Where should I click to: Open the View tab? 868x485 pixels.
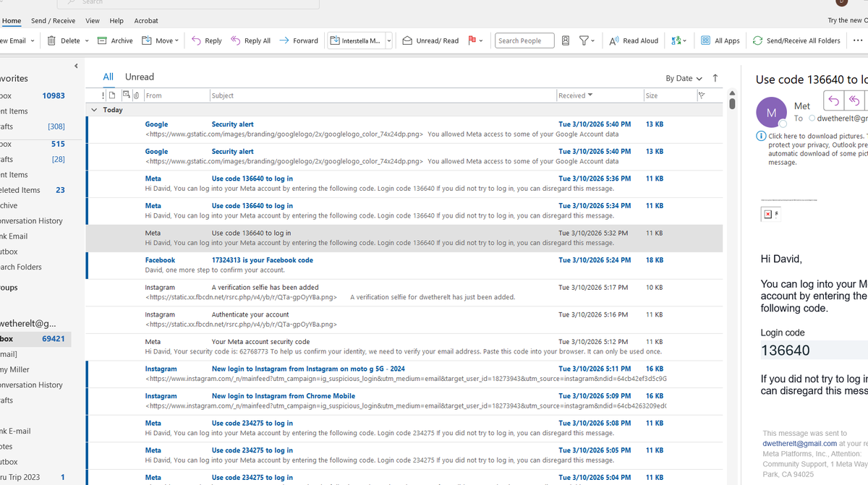(x=93, y=20)
